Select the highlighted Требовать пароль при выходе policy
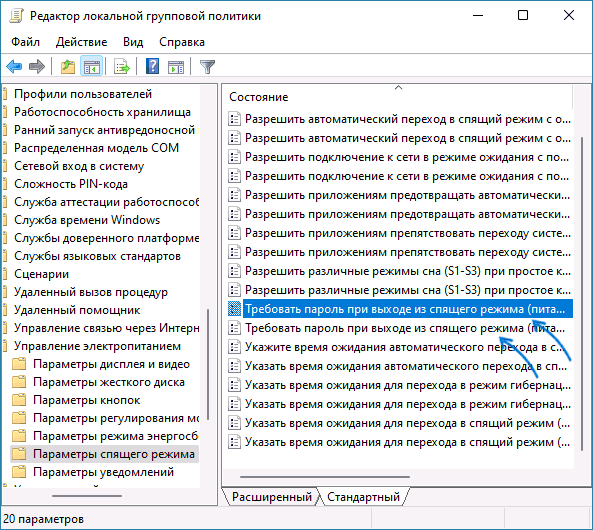The height and width of the screenshot is (530, 593). 408,309
